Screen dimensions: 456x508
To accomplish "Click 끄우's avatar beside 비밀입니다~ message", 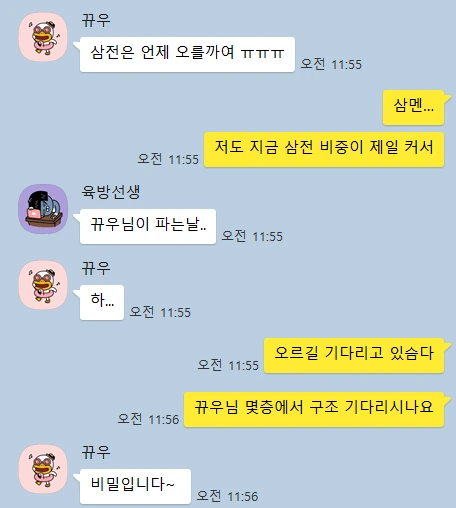I will point(43,469).
